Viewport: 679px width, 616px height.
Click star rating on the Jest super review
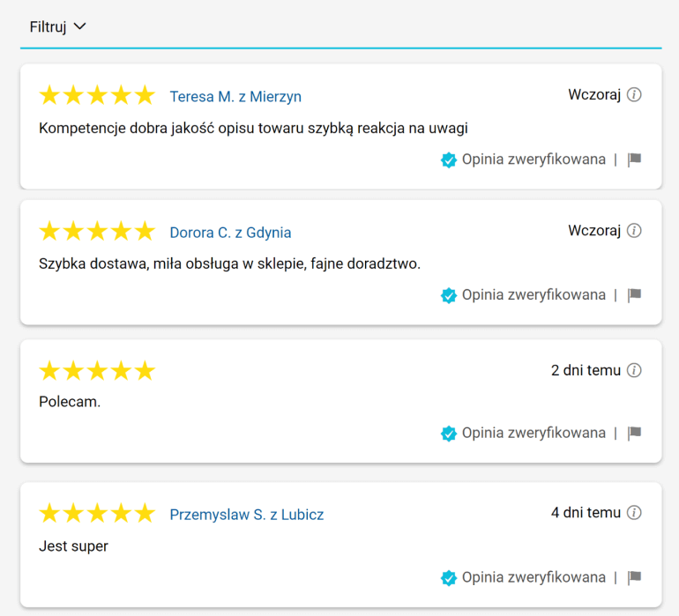[x=97, y=514]
